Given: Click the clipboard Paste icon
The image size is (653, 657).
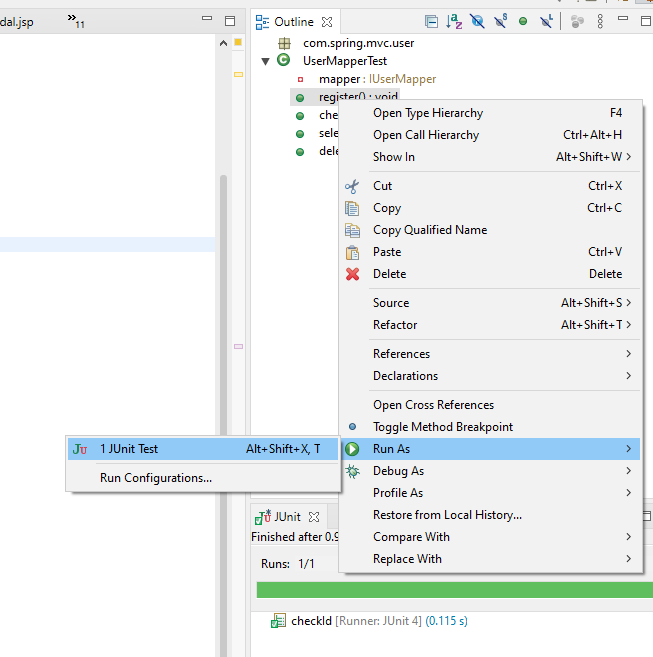Looking at the screenshot, I should click(352, 252).
